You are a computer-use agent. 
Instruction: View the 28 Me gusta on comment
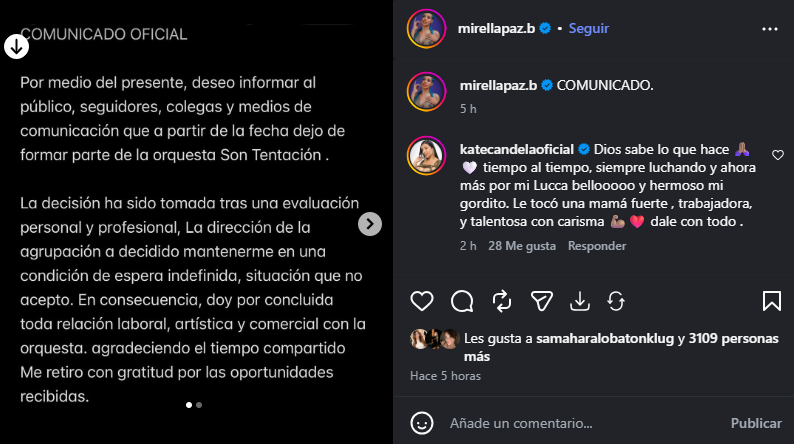pyautogui.click(x=522, y=246)
